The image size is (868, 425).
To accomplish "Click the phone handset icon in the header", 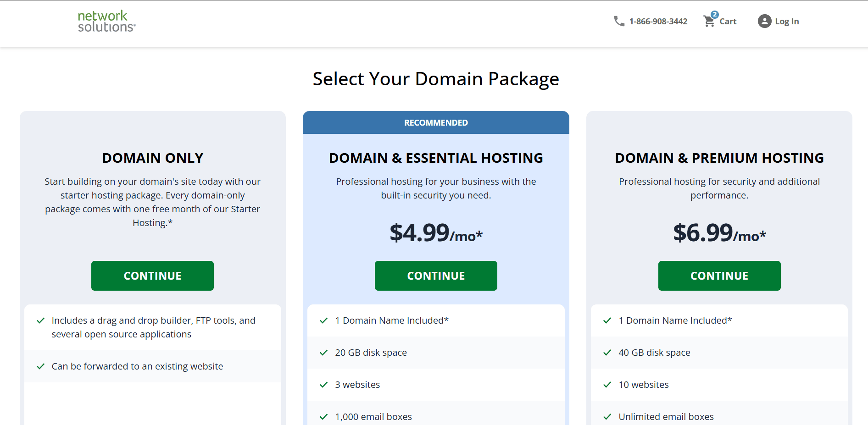I will point(619,21).
